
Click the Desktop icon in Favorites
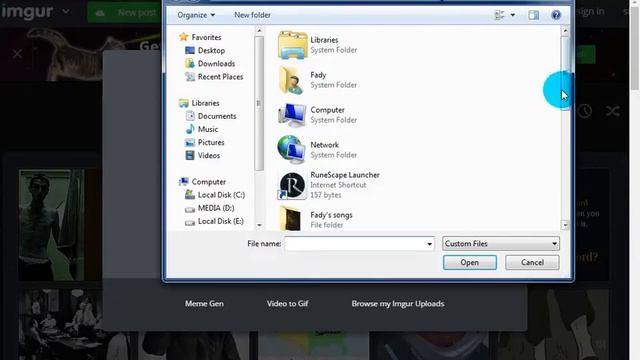tap(190, 50)
